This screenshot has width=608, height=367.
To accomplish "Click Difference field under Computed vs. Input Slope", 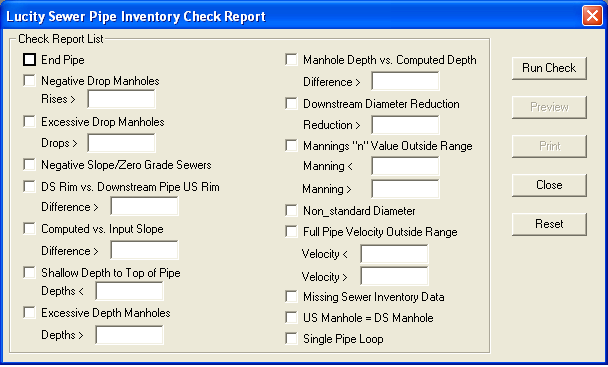I will (x=144, y=250).
